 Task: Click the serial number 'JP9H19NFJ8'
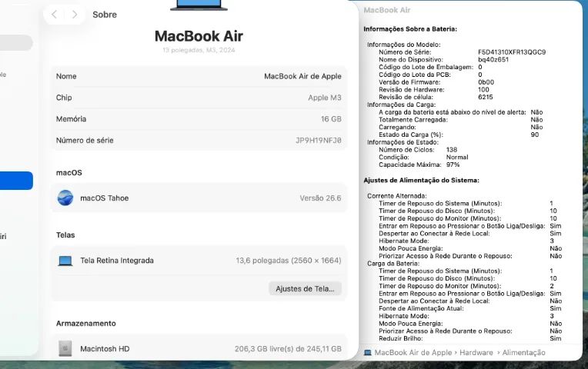319,141
